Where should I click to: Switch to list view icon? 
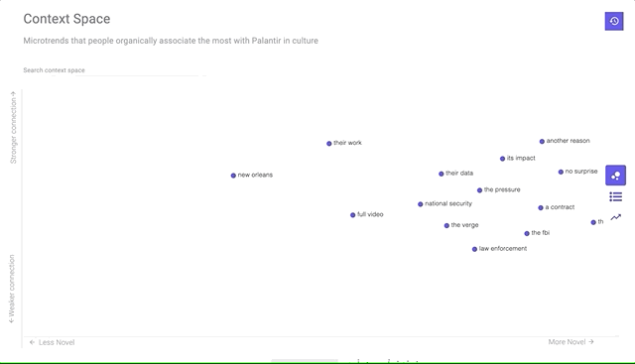[615, 196]
